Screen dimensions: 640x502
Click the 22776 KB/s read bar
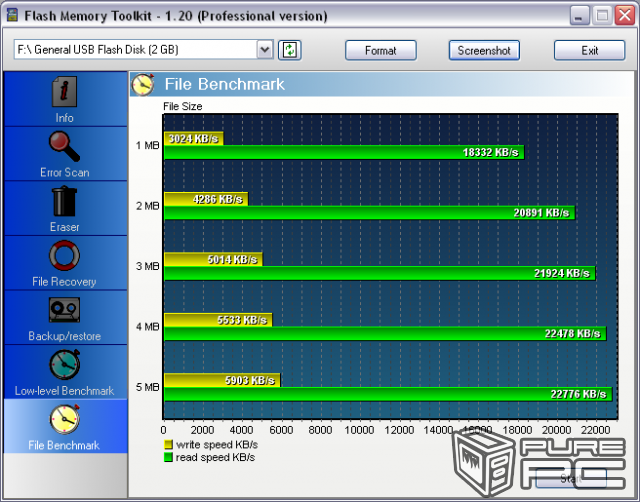[388, 394]
